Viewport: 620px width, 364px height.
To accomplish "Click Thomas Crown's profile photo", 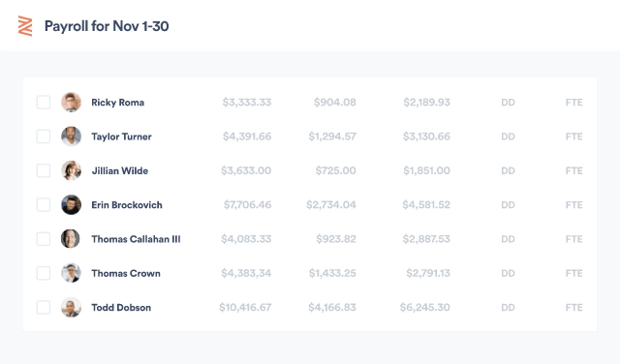I will click(71, 273).
